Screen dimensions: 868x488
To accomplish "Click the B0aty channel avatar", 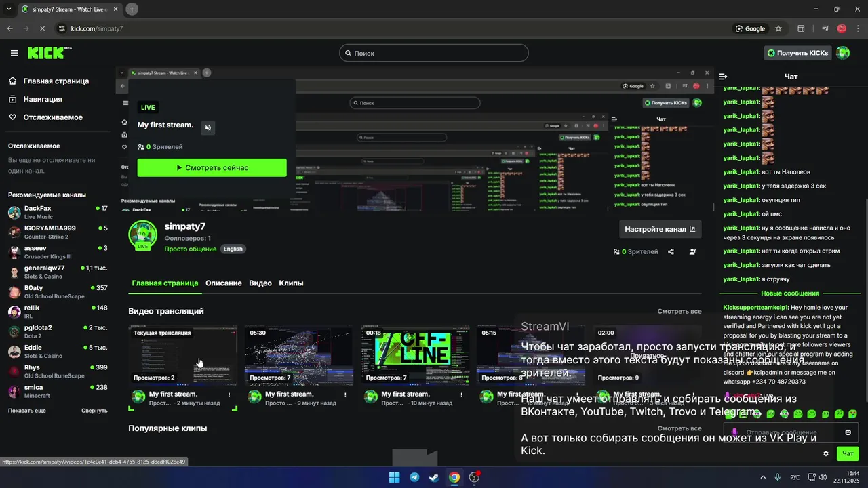I will click(14, 292).
